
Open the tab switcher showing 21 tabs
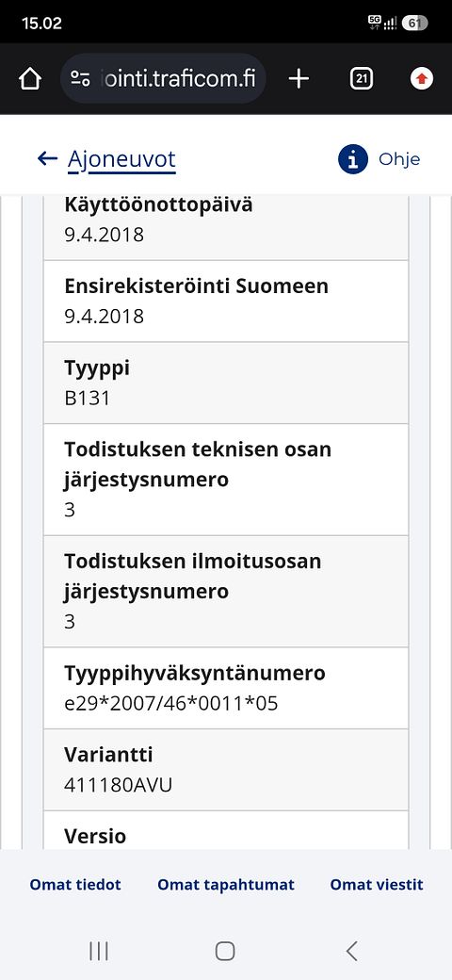(x=362, y=79)
